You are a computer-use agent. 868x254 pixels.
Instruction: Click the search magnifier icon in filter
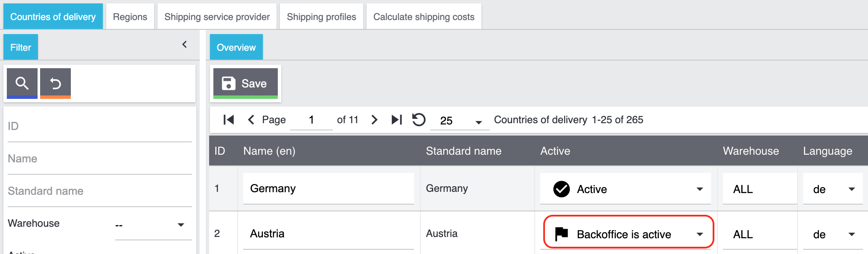[x=22, y=83]
